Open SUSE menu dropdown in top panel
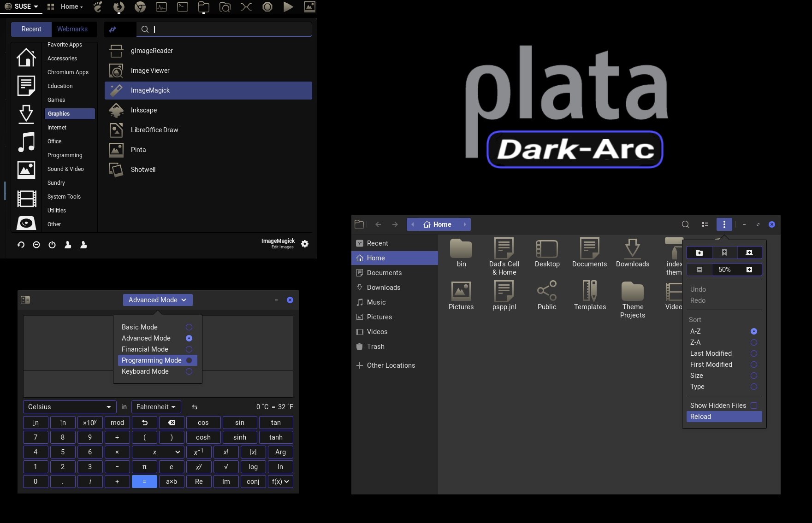 21,6
